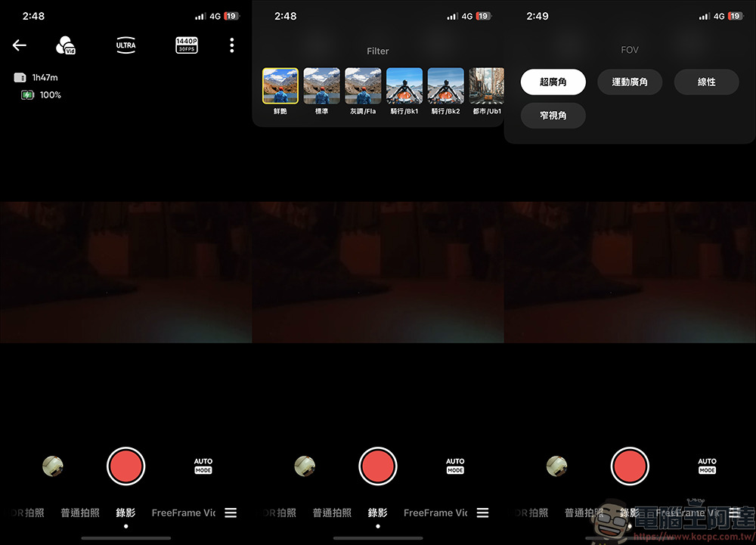Tap the 窄視角 FOV button
Viewport: 756px width, 545px height.
[x=553, y=116]
